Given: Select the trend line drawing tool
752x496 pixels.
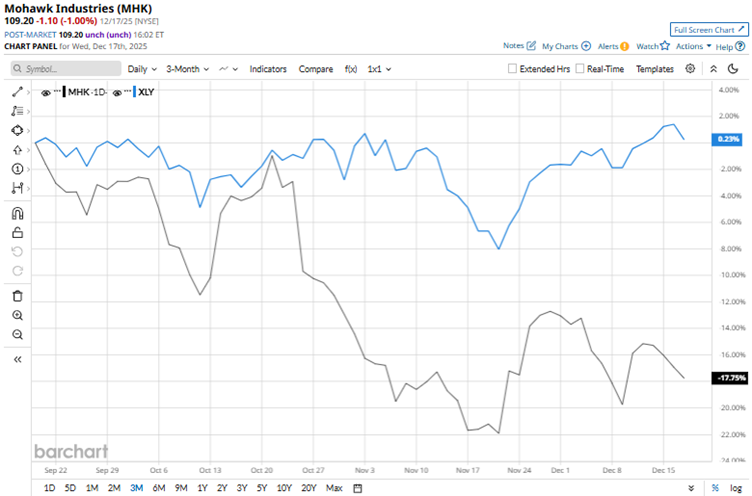Looking at the screenshot, I should tap(17, 92).
